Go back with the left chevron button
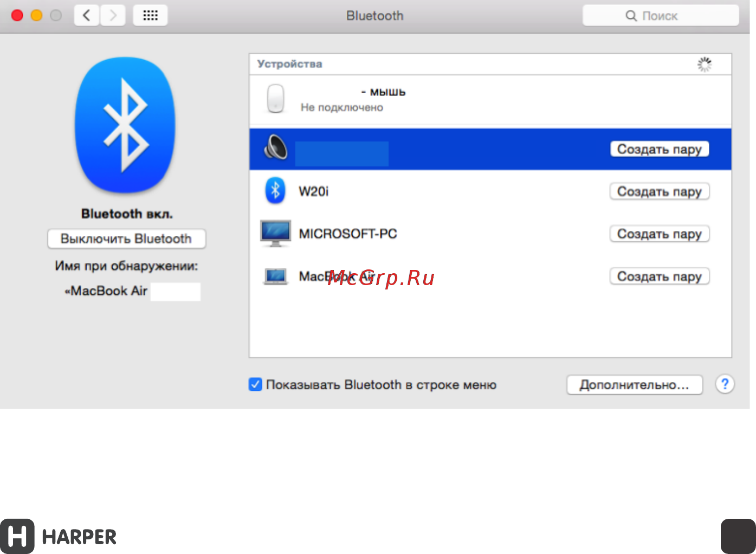The height and width of the screenshot is (554, 756). (x=87, y=16)
